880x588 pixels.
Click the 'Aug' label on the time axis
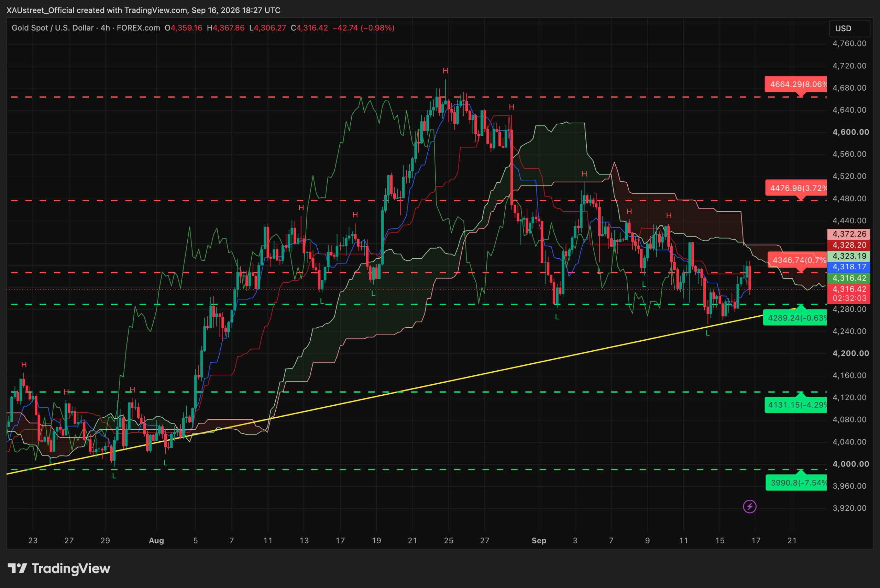156,540
